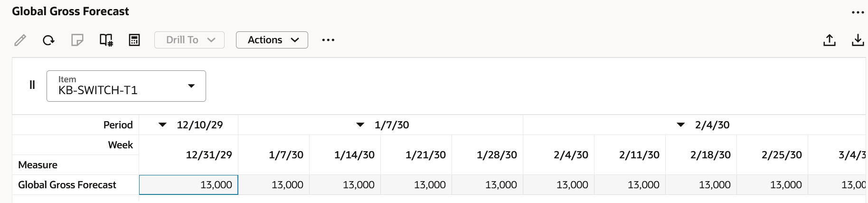Select the 1/21/30 week forecast cell
This screenshot has width=868, height=203.
pos(416,185)
